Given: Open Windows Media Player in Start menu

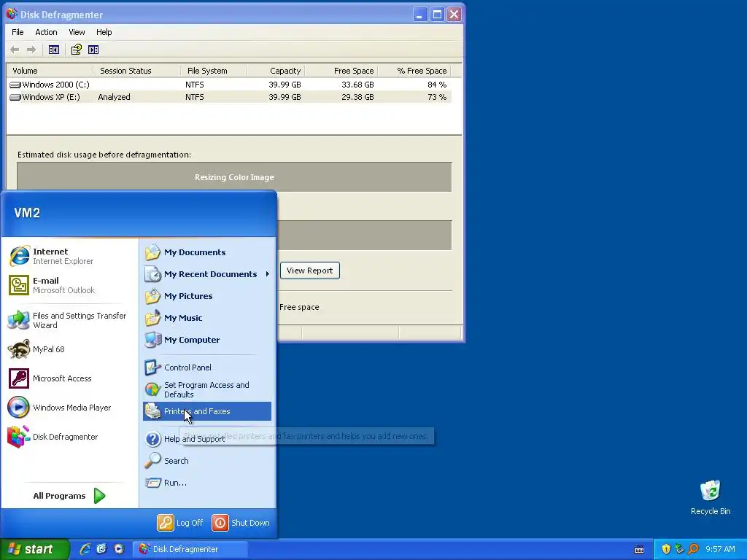Looking at the screenshot, I should [x=69, y=408].
